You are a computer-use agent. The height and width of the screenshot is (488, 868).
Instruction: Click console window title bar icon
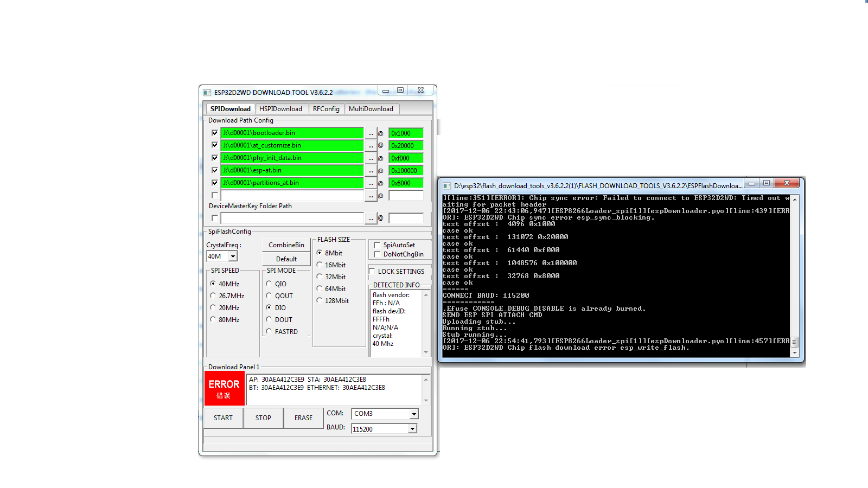(x=447, y=186)
